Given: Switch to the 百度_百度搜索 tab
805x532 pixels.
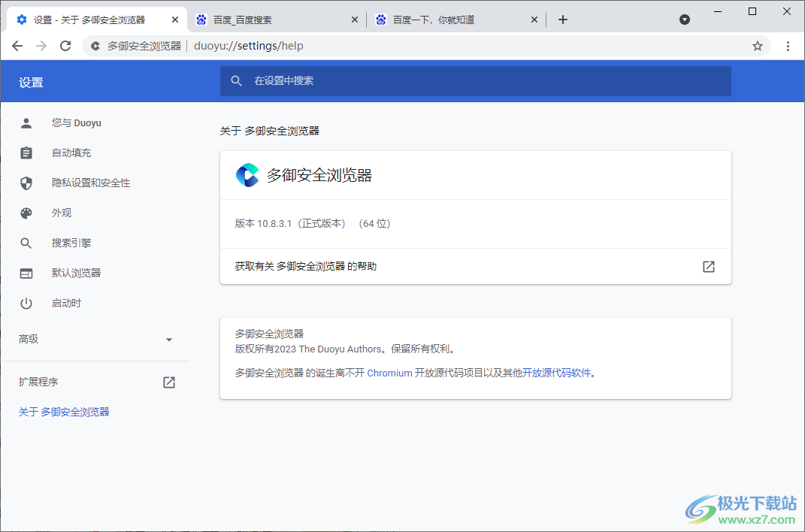Looking at the screenshot, I should [x=276, y=20].
